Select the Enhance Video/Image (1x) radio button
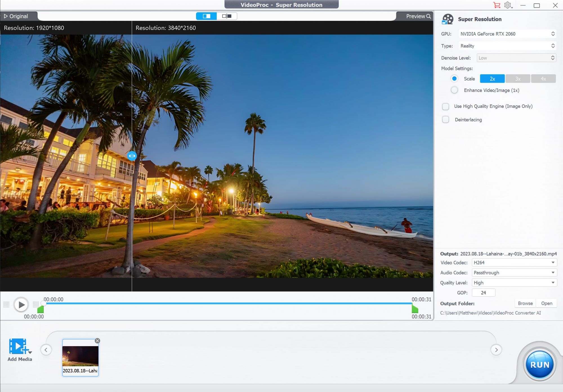563x392 pixels. [454, 90]
